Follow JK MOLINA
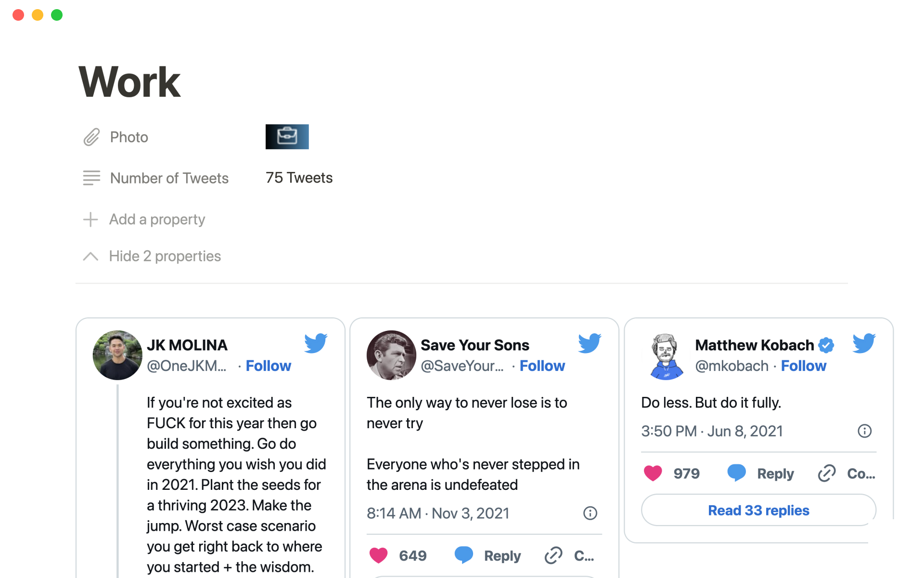The height and width of the screenshot is (578, 924). [x=268, y=366]
